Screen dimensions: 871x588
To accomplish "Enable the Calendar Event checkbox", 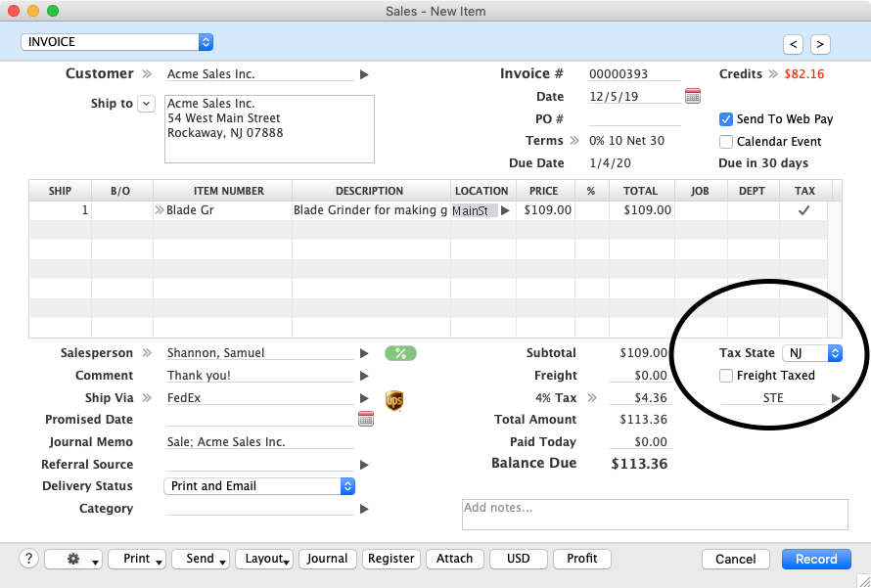I will (726, 142).
